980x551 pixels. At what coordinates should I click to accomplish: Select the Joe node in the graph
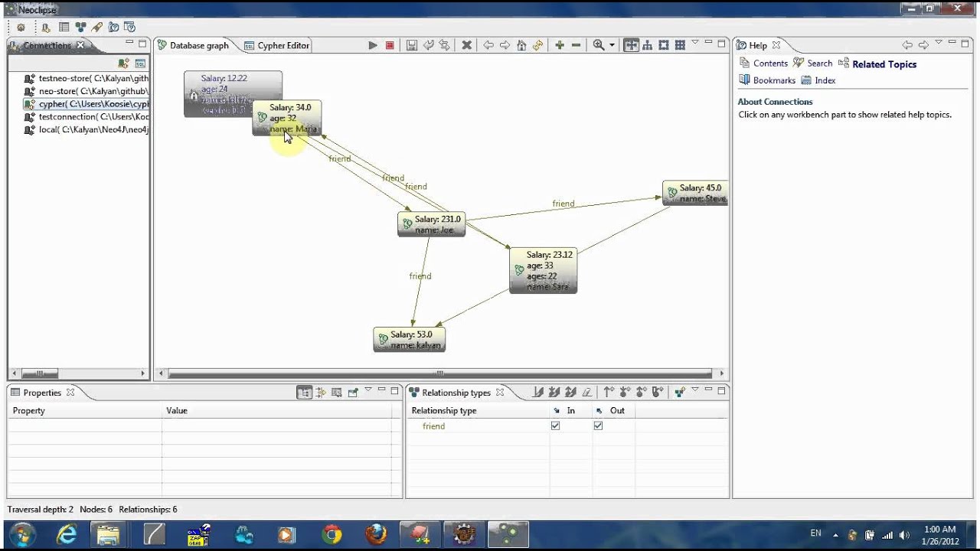coord(431,224)
